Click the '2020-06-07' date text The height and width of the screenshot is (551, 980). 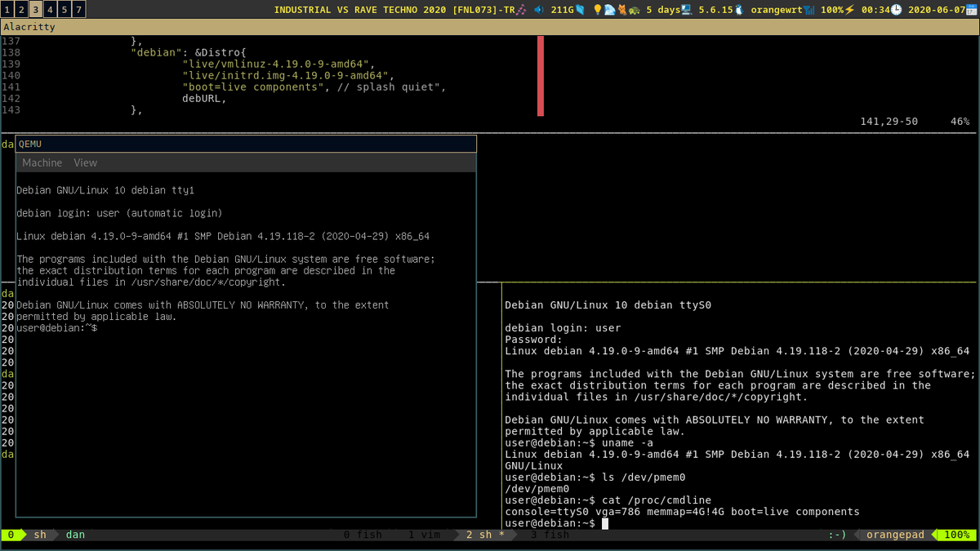point(938,10)
